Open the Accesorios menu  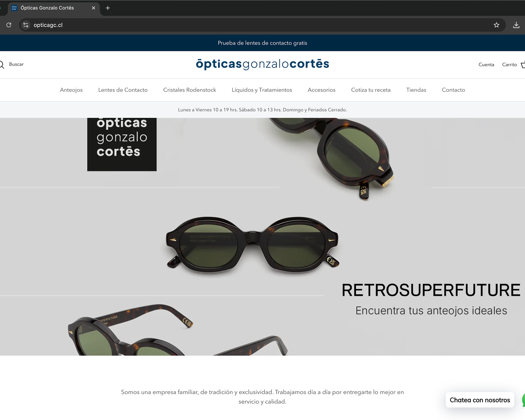[322, 90]
